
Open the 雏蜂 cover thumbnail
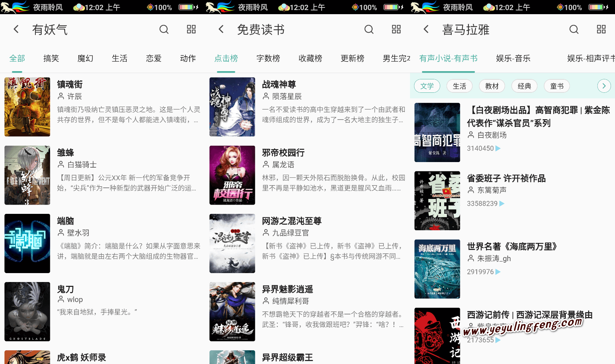click(27, 175)
